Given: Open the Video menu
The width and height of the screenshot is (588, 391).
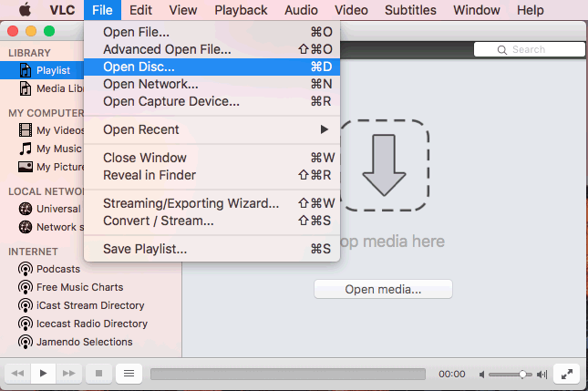Looking at the screenshot, I should [351, 10].
